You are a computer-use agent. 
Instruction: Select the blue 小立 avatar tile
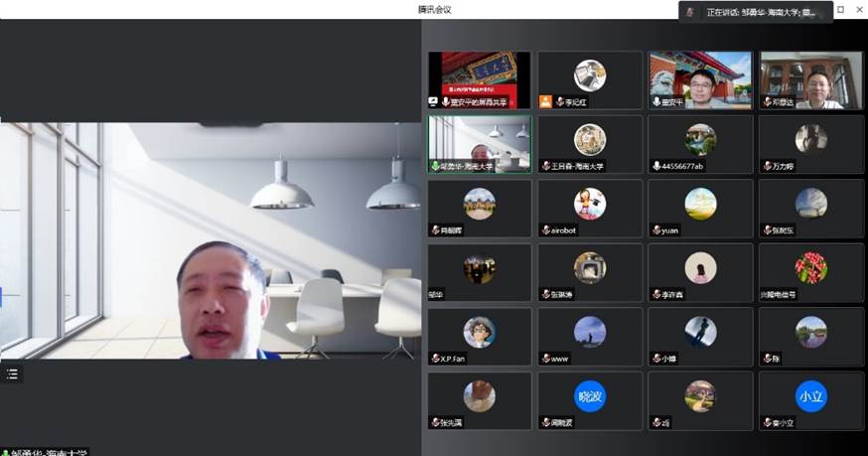click(x=810, y=396)
